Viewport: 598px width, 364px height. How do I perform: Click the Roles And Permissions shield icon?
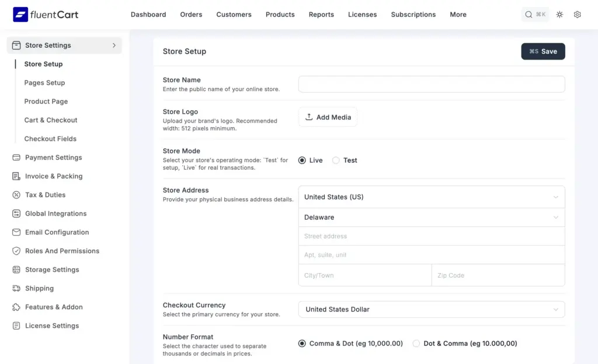click(x=16, y=251)
